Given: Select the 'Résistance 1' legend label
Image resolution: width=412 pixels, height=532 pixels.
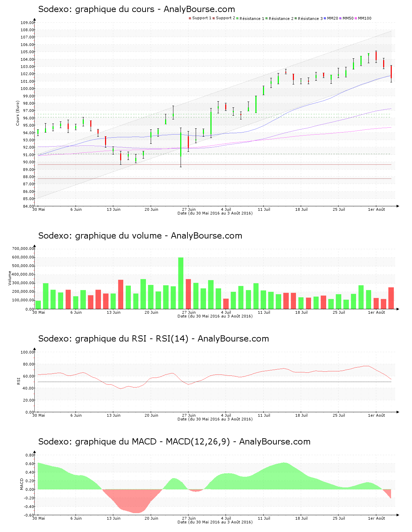Looking at the screenshot, I should coord(252,19).
